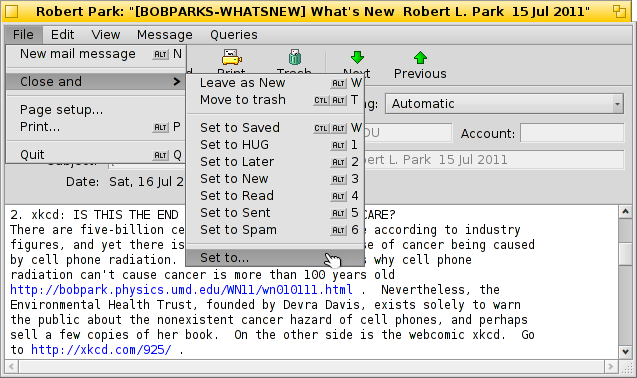The width and height of the screenshot is (637, 378).
Task: Open the Queries menu
Action: point(234,35)
